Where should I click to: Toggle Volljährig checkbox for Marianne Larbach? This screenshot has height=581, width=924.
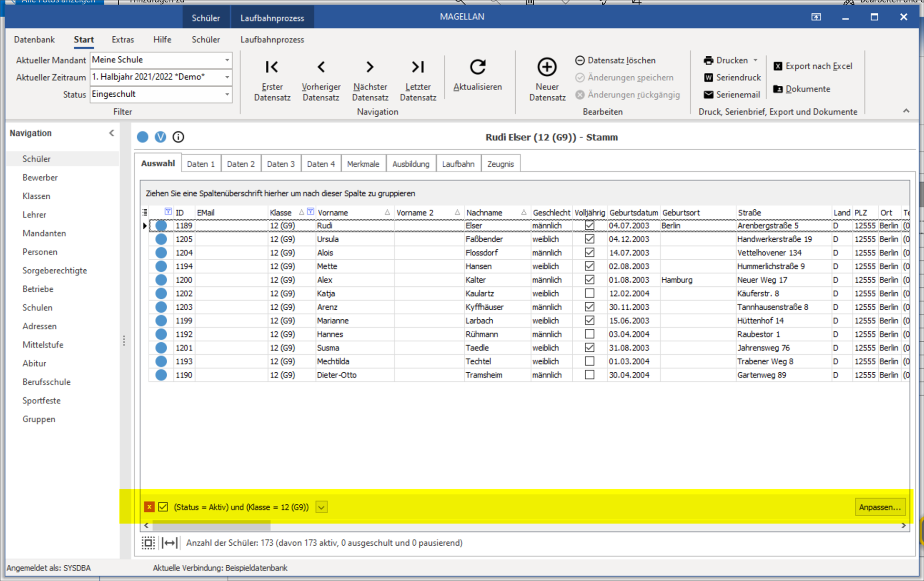click(x=589, y=321)
